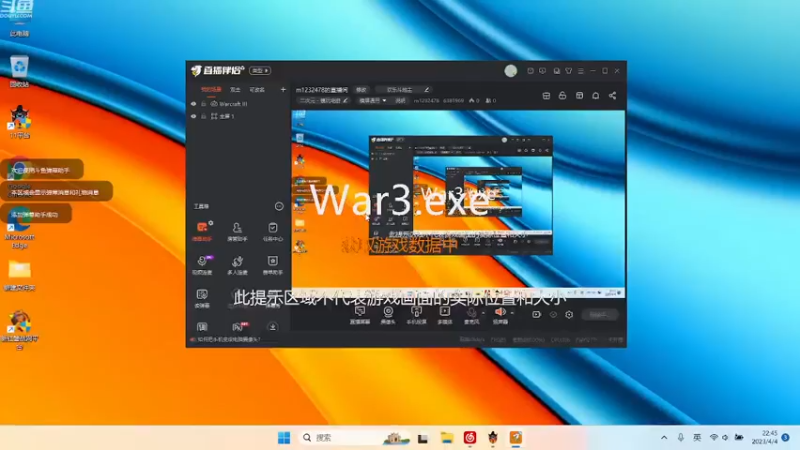Click the pill button beside 直播伴侣 logo
Screen dimensions: 800x450
pos(260,70)
